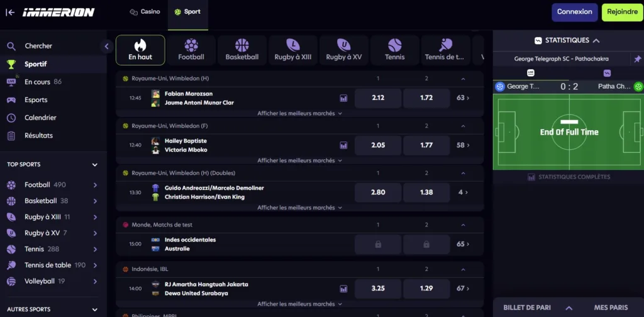Screen dimensions: 644x317
Task: Select the Basketball category tile
Action: tap(242, 50)
